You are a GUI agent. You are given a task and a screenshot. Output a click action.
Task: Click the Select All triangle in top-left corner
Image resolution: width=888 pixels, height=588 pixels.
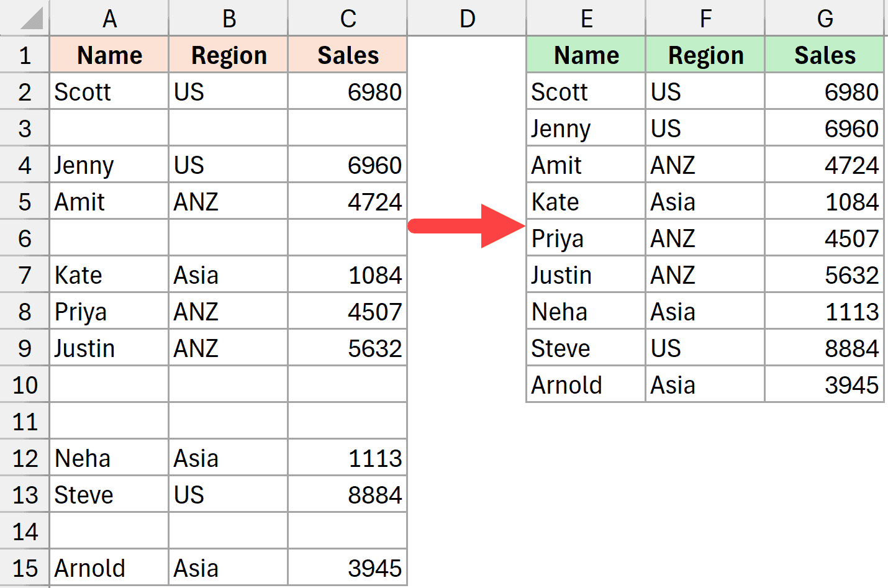[x=25, y=19]
